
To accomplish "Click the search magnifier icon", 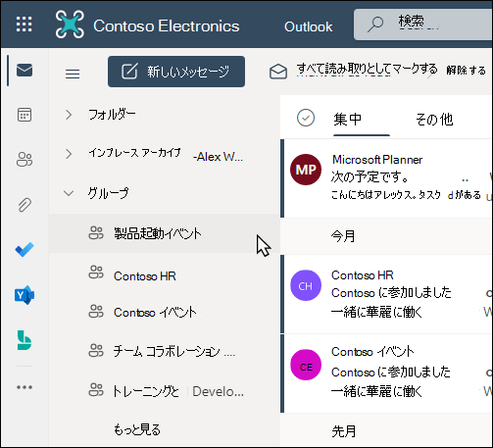I will pos(375,25).
